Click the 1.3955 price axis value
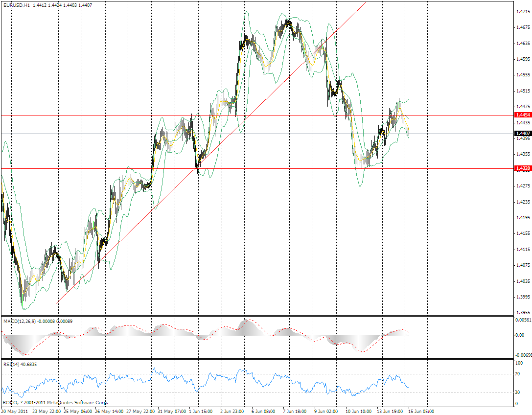532x415 pixels. coord(523,313)
